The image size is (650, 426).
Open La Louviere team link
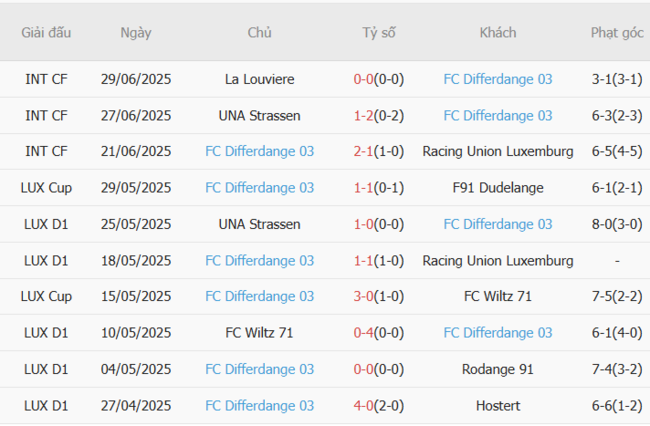[x=259, y=79]
